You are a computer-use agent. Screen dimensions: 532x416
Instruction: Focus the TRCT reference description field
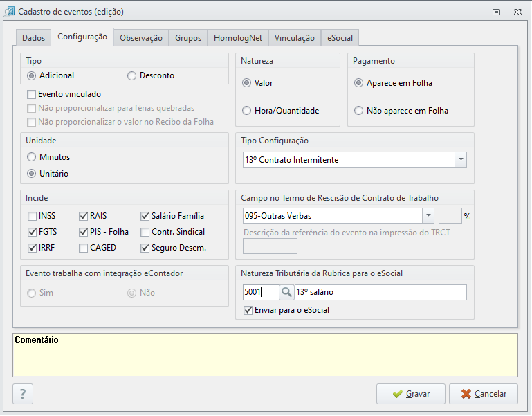click(270, 246)
